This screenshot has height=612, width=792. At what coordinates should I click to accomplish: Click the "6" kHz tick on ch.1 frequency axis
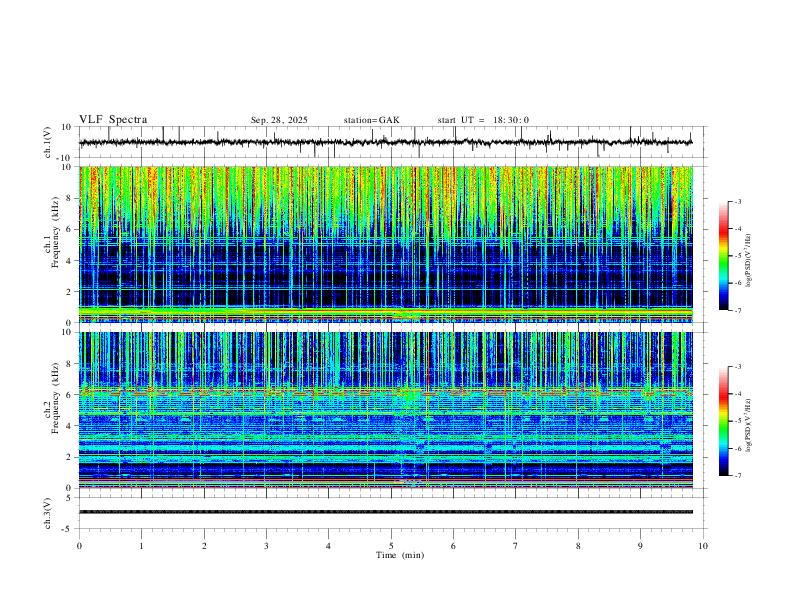tap(71, 229)
